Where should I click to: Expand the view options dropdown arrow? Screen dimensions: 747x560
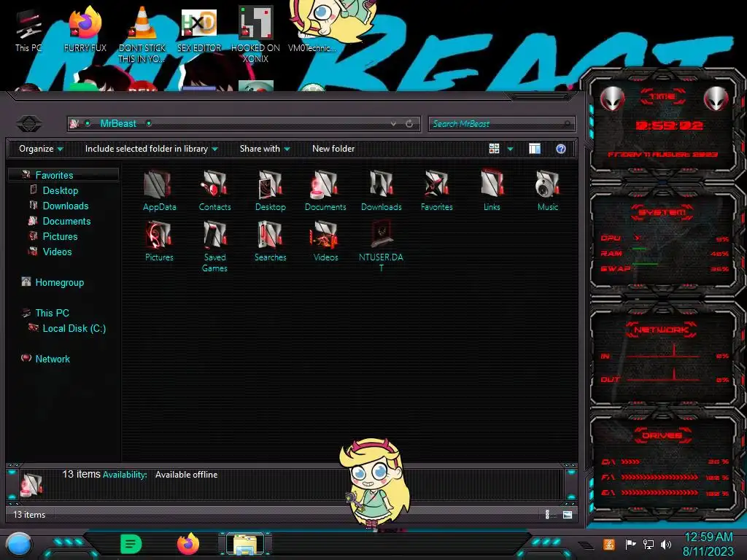click(x=510, y=149)
